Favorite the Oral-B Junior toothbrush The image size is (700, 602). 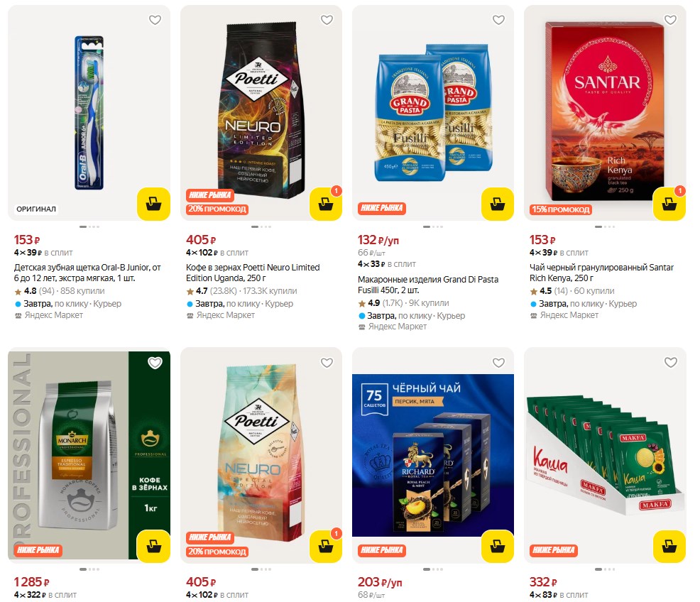pyautogui.click(x=155, y=20)
